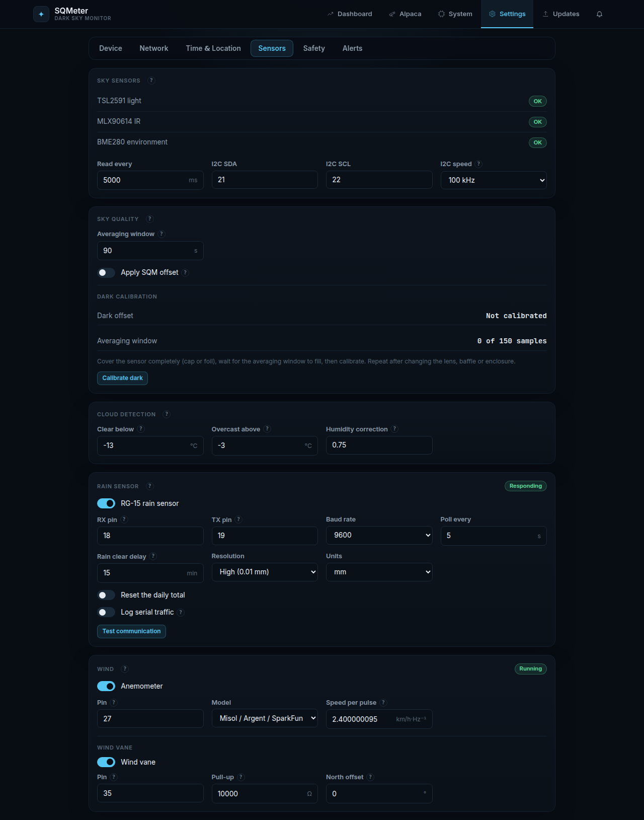Open the System page
Screen dimensions: 644x820
click(455, 14)
